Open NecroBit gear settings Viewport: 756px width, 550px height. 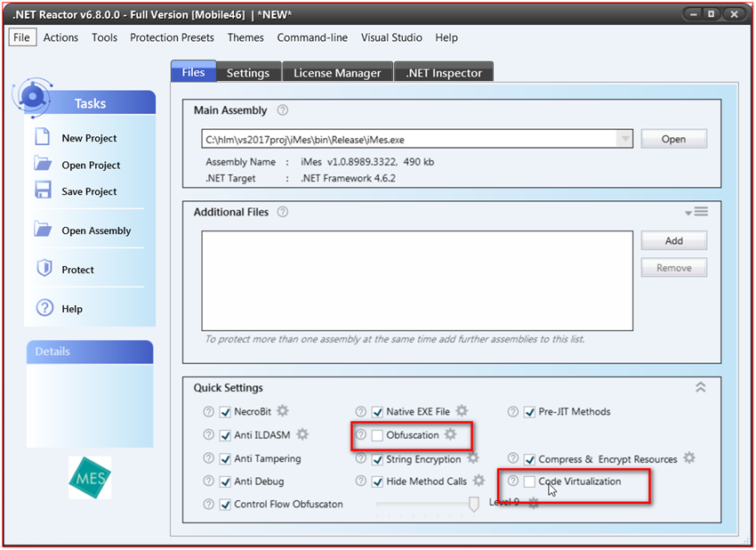283,411
